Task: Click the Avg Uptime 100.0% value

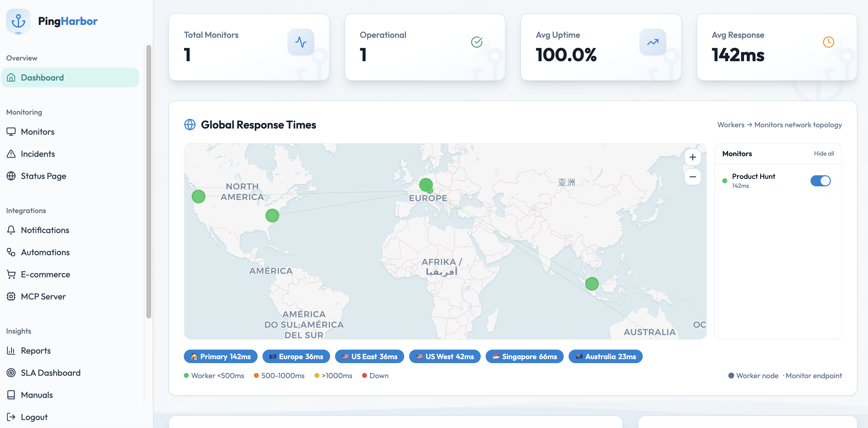Action: (566, 55)
